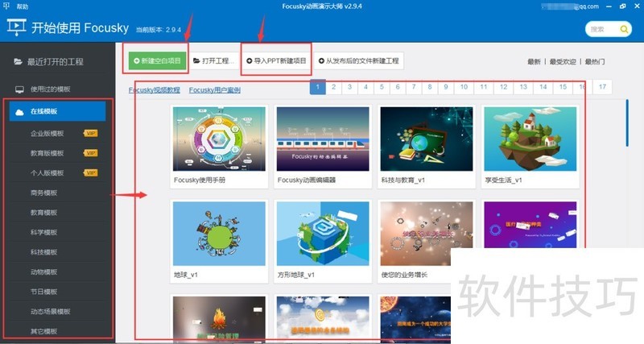This screenshot has width=644, height=344.
Task: Open the 享受生活_v1 template thumbnail
Action: [x=530, y=139]
